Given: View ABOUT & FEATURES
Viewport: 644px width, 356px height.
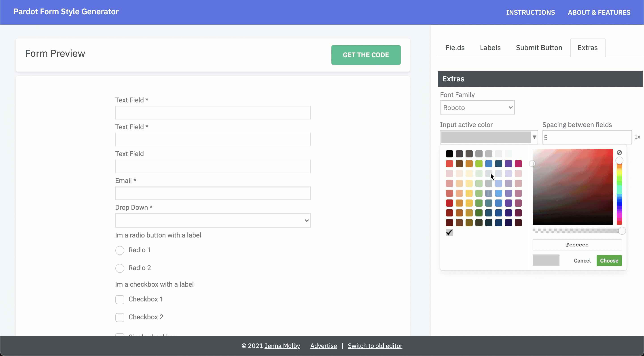Looking at the screenshot, I should point(599,12).
